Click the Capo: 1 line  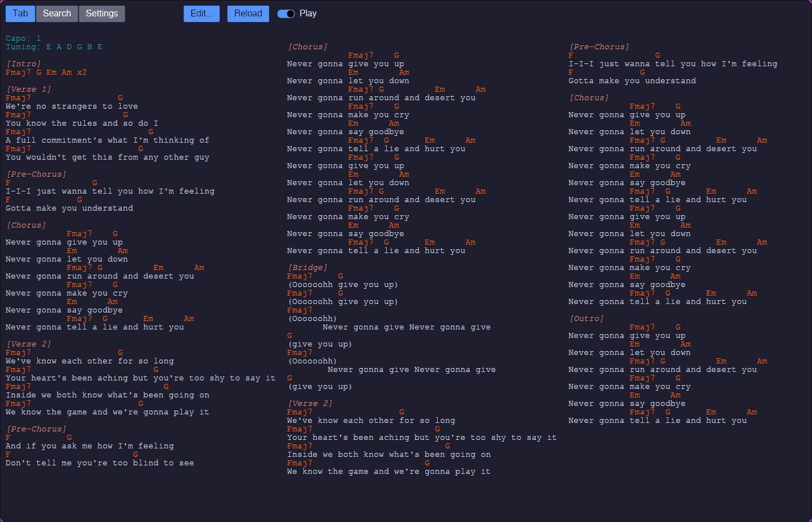[x=23, y=38]
